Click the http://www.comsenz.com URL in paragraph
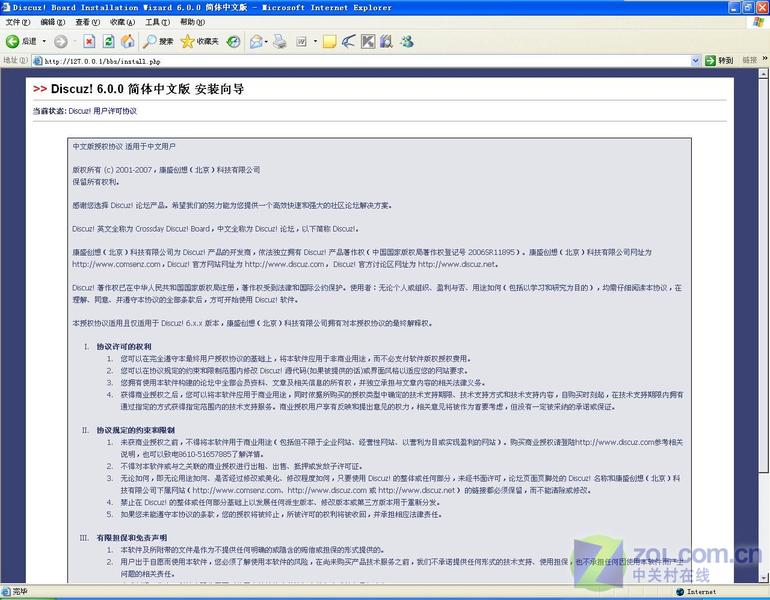 [116, 264]
